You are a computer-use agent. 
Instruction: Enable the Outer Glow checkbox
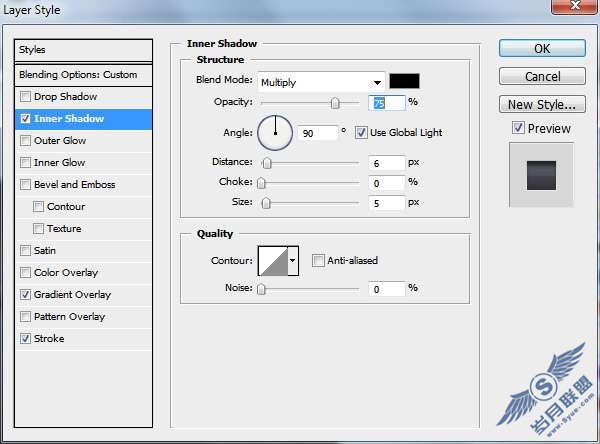pyautogui.click(x=25, y=140)
